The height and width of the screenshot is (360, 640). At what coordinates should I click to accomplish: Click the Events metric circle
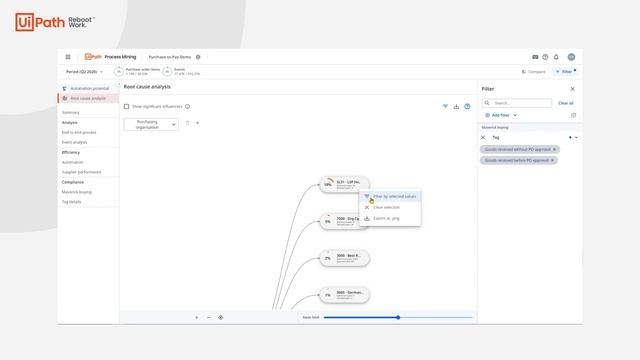coord(167,71)
